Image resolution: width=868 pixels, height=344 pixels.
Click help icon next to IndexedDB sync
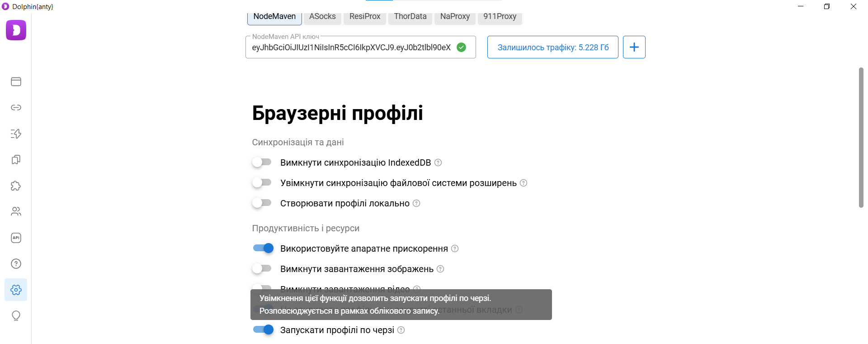(438, 162)
